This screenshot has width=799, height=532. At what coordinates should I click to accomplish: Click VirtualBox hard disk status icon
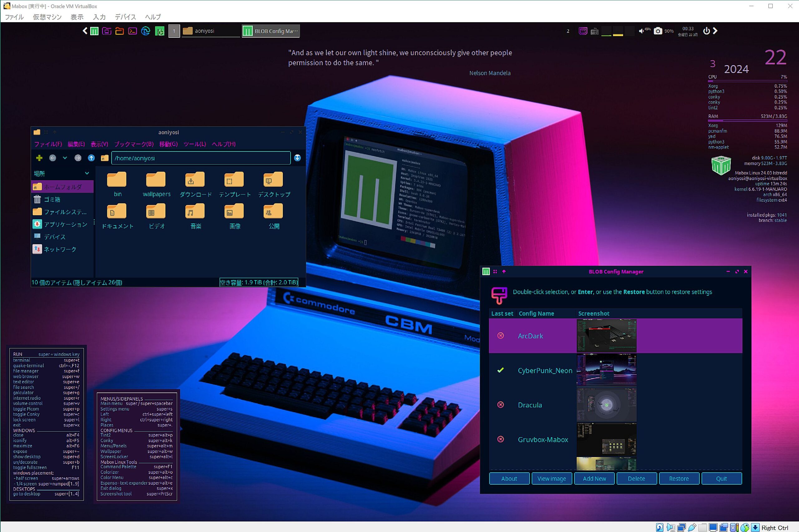pyautogui.click(x=660, y=527)
